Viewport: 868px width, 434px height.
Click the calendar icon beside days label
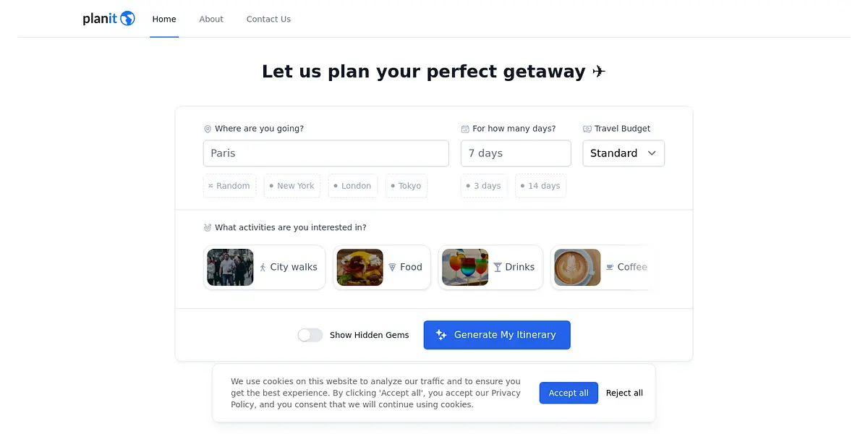pos(465,129)
